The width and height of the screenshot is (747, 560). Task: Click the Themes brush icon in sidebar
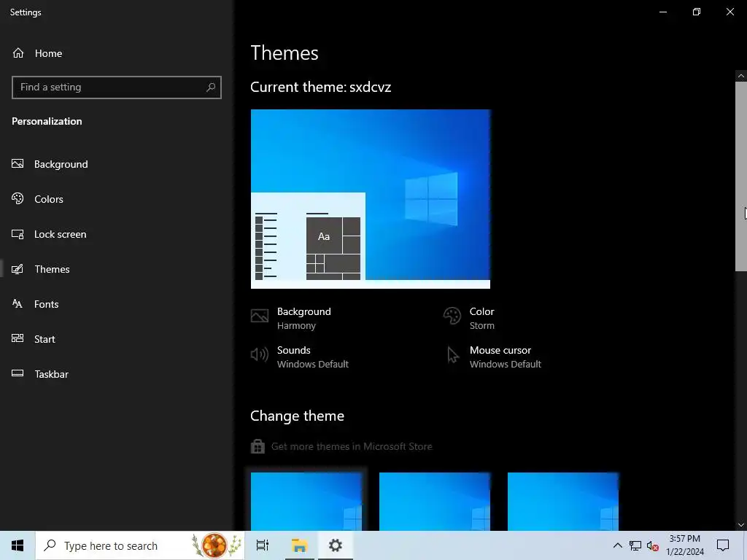[18, 269]
